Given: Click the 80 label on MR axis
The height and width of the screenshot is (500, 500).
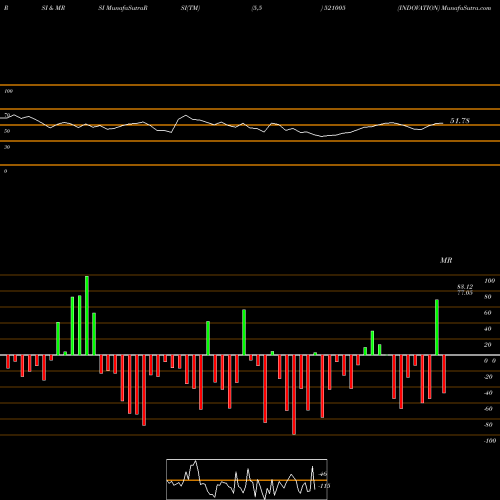Looking at the screenshot, I should pyautogui.click(x=488, y=297).
